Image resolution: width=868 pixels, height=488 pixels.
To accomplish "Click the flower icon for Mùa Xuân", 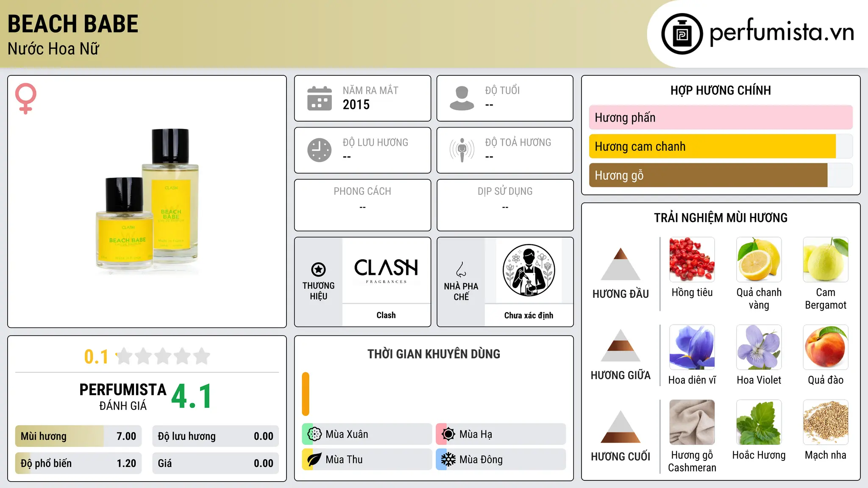I will tap(314, 434).
